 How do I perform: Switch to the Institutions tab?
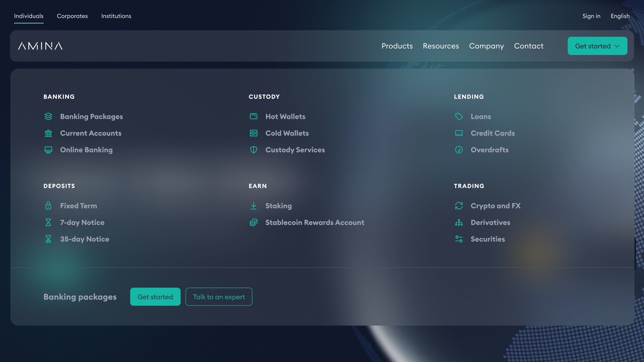coord(116,16)
